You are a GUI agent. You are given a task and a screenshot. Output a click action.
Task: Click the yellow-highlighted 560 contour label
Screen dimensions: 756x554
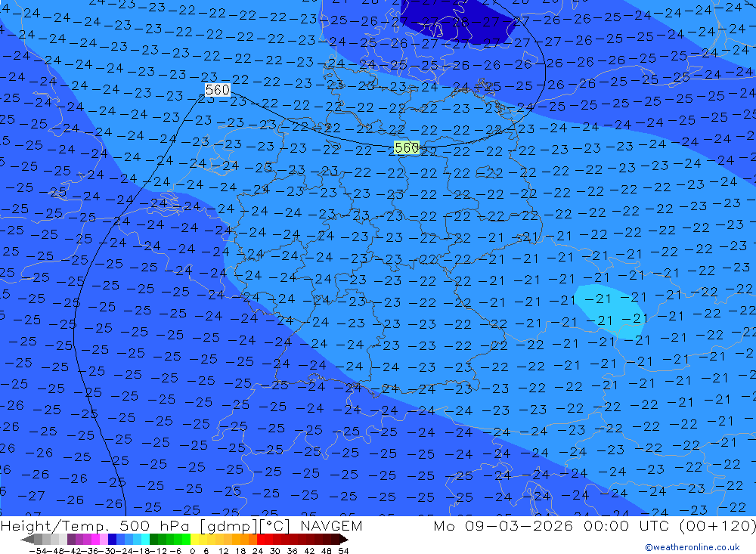pos(407,147)
